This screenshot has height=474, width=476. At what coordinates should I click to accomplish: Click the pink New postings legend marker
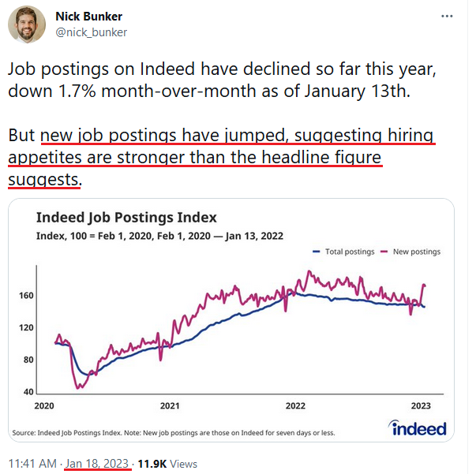(x=384, y=252)
